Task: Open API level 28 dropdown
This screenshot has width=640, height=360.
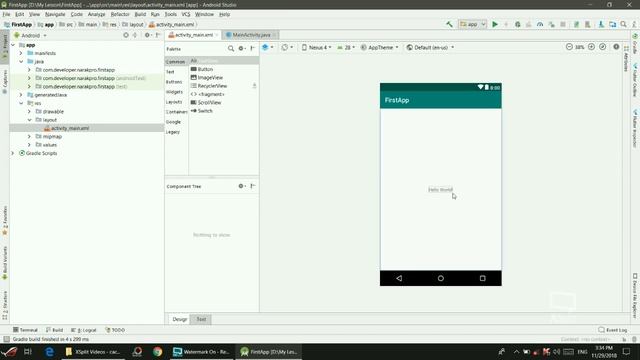Action: (x=346, y=47)
